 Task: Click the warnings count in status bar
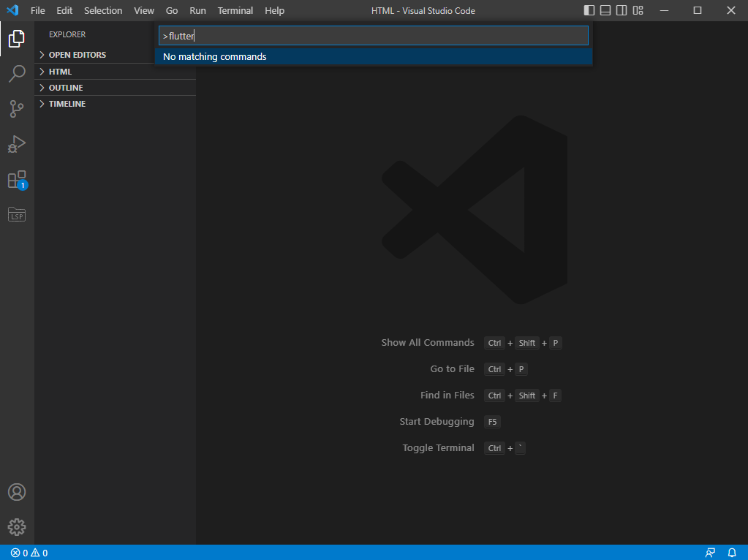coord(39,553)
